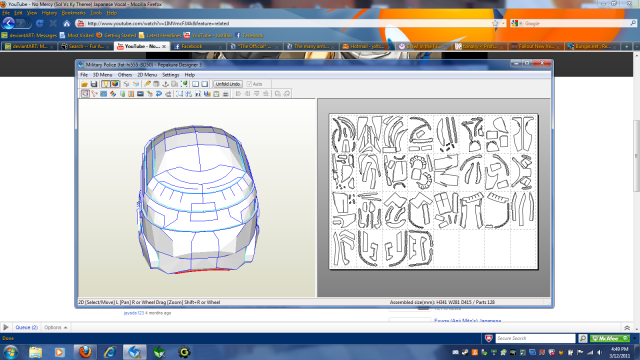
Task: Click the green sphere selection icon
Action: pos(184,84)
